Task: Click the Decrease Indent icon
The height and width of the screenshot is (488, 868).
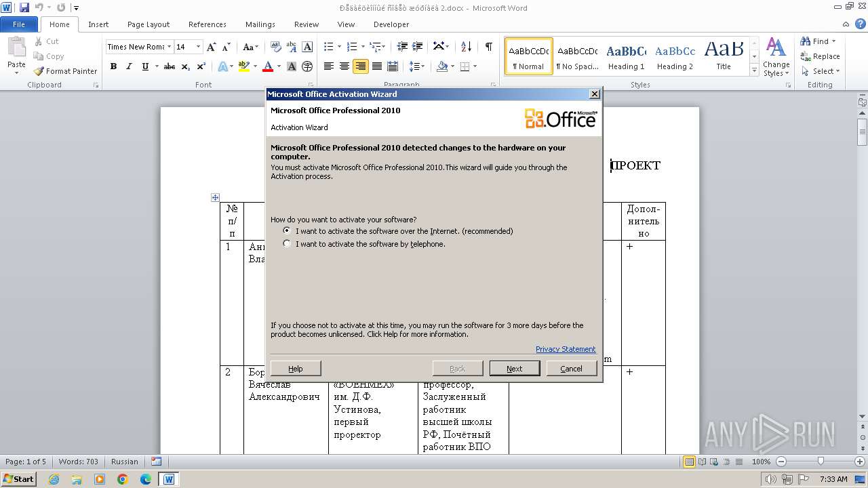Action: tap(402, 47)
